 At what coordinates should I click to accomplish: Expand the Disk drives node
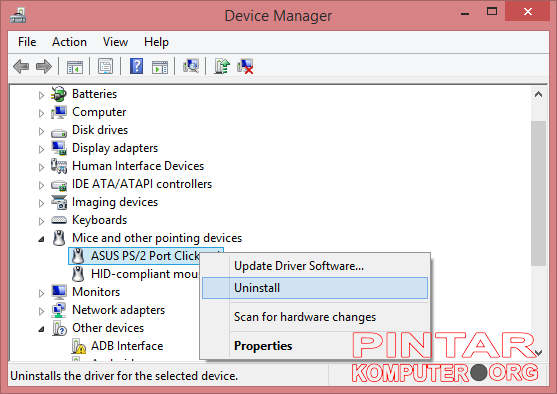[x=41, y=131]
